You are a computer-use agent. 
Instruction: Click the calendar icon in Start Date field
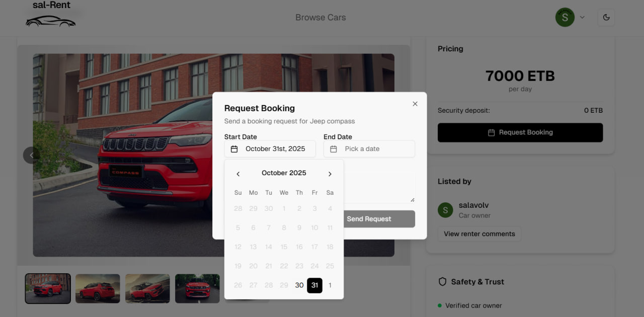(233, 148)
